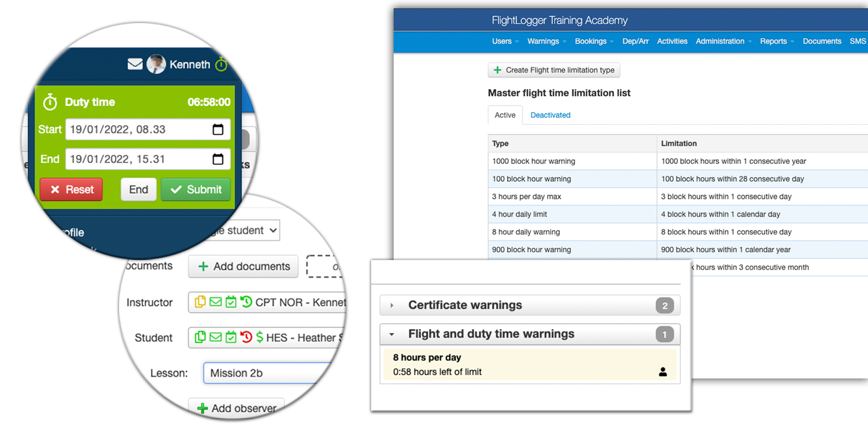Open calendar picker for End date
The width and height of the screenshot is (868, 448).
click(x=218, y=159)
